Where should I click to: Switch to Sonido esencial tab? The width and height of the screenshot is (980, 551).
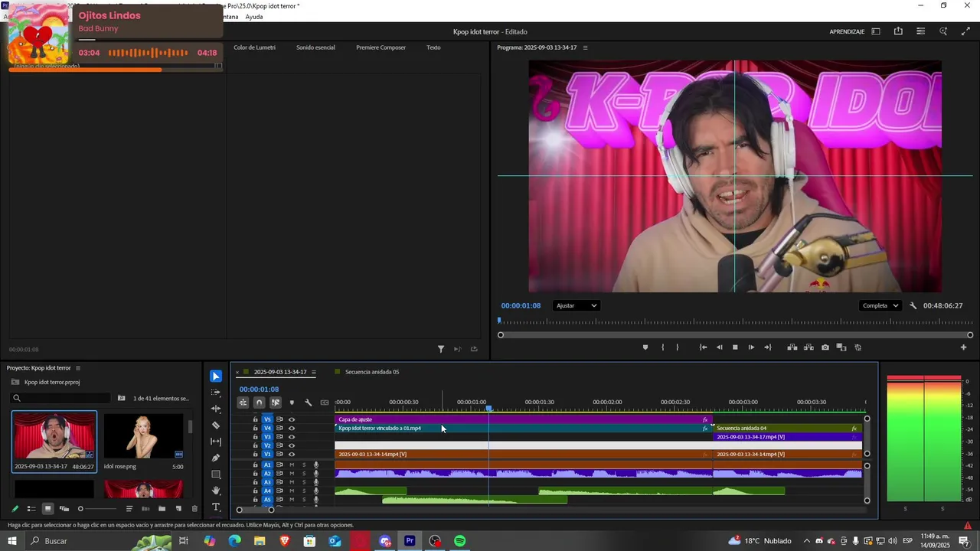click(315, 47)
